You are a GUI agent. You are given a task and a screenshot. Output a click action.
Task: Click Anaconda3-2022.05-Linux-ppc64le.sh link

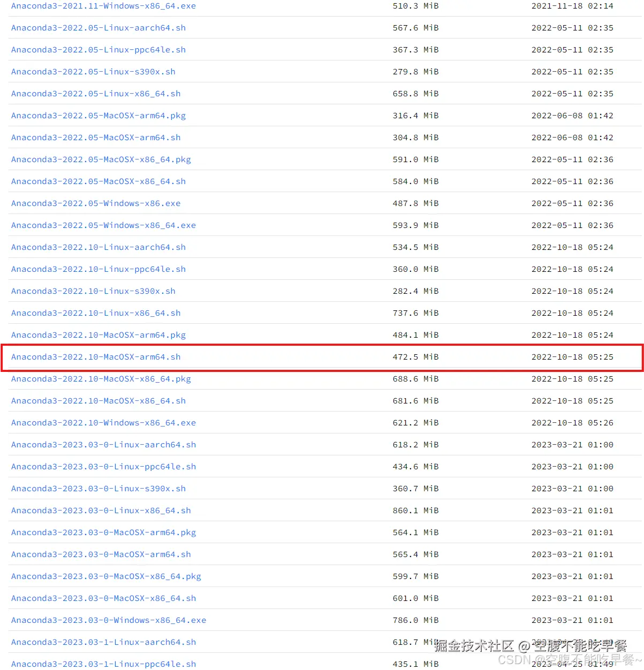pos(99,50)
